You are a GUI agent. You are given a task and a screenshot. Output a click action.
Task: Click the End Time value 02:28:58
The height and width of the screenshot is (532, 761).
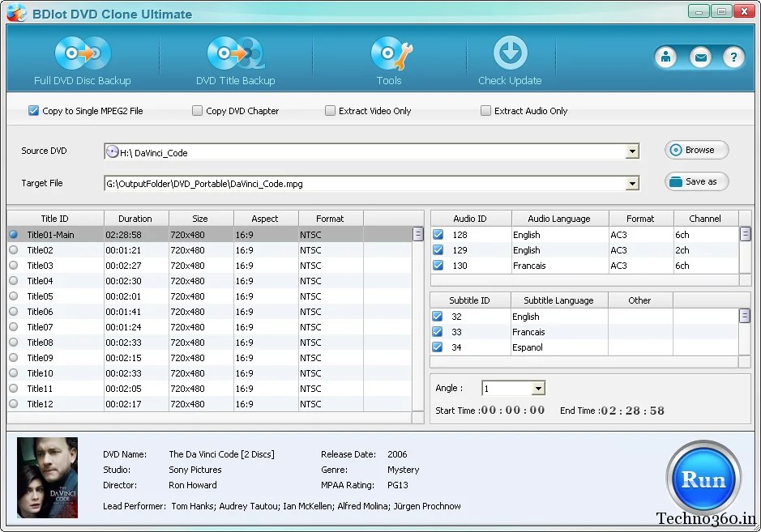pos(632,411)
